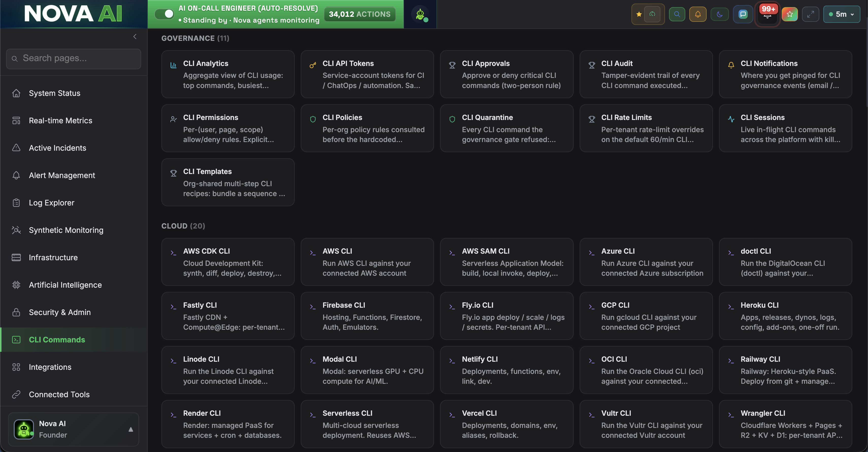Open the Firebase CLI card
The height and width of the screenshot is (452, 868).
coord(367,316)
